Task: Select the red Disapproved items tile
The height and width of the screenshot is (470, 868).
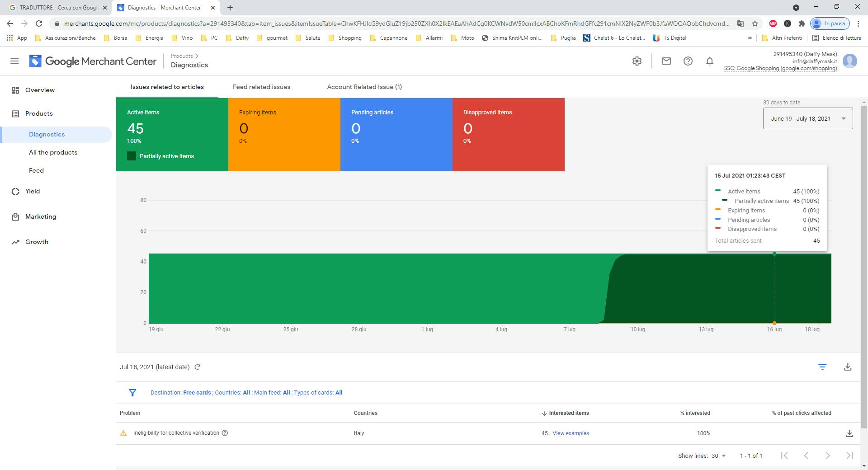Action: pos(508,134)
